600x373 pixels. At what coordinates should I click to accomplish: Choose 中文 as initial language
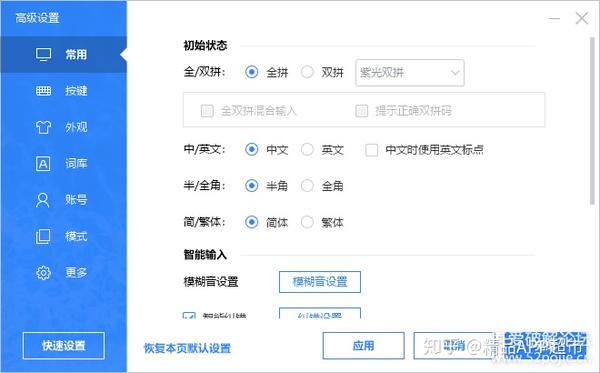[x=251, y=149]
